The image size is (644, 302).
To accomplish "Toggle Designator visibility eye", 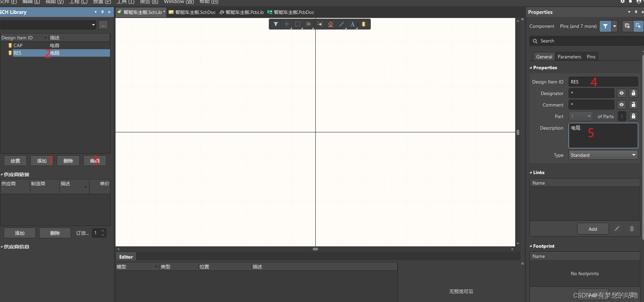I will (622, 93).
